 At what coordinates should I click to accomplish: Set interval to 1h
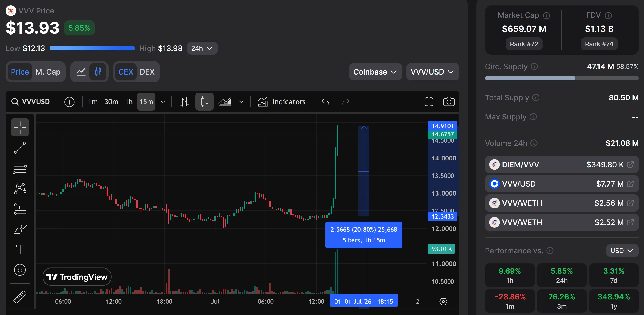coord(129,102)
